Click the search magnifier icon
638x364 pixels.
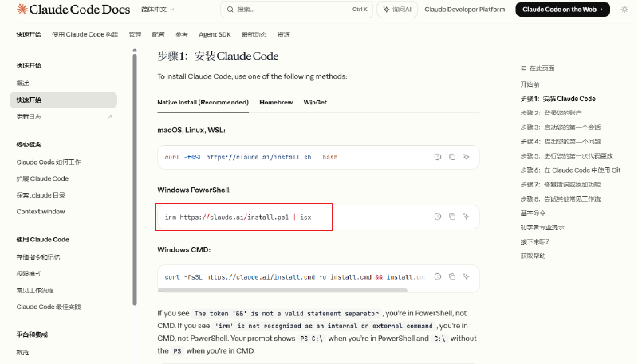click(230, 10)
